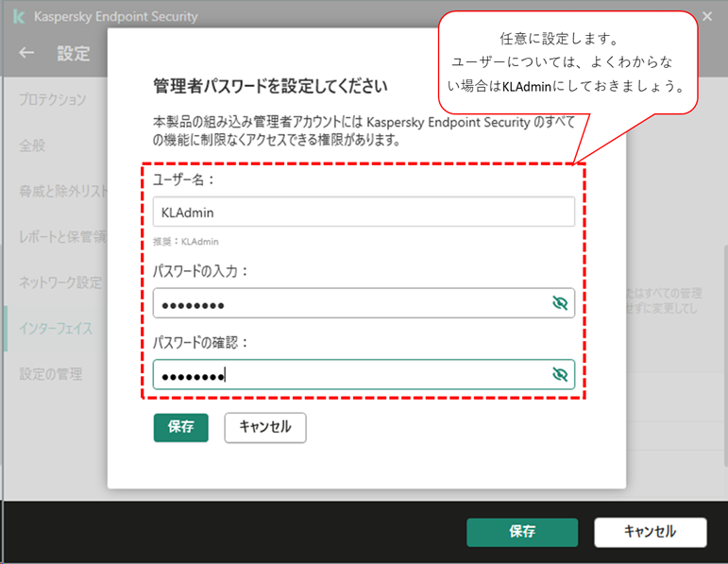Select the インターフェイス section in sidebar

[56, 329]
